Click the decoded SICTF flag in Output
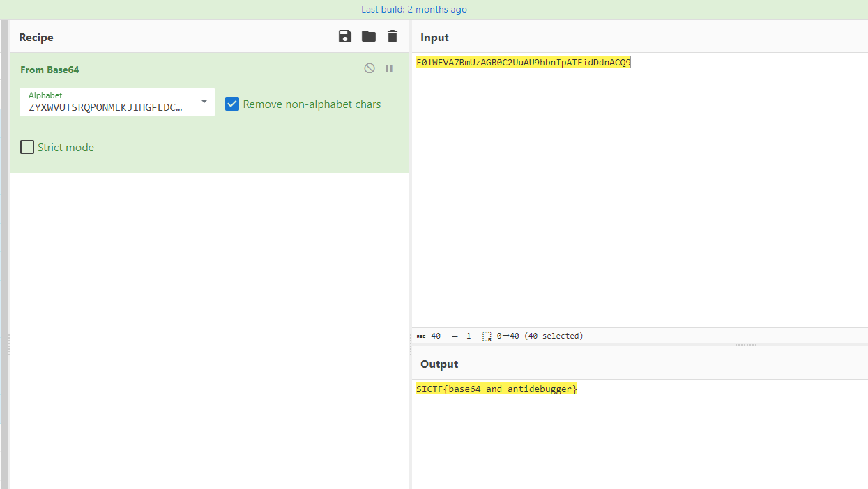The image size is (868, 489). pyautogui.click(x=496, y=389)
